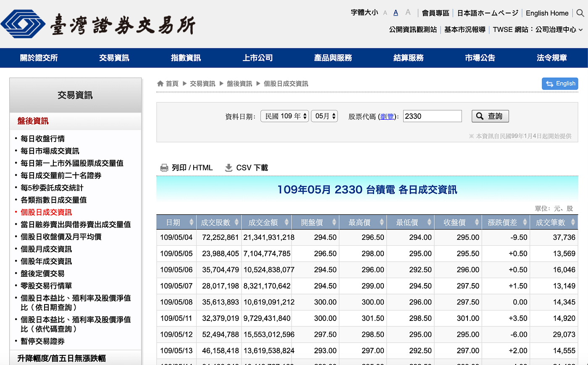This screenshot has height=365, width=588.
Task: Select smallest font size A
Action: pyautogui.click(x=385, y=13)
